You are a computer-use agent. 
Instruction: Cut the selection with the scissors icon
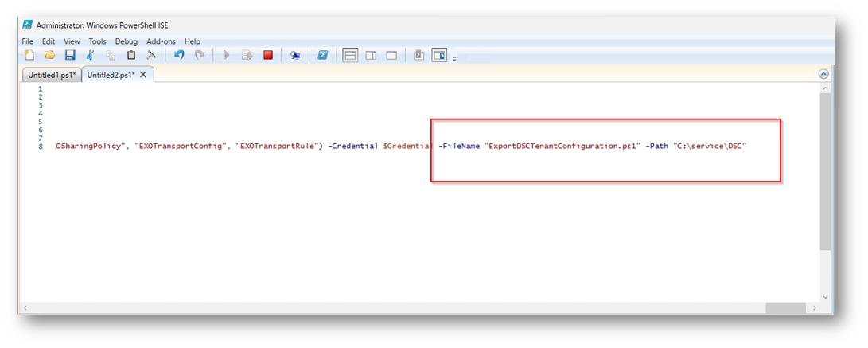click(x=90, y=55)
